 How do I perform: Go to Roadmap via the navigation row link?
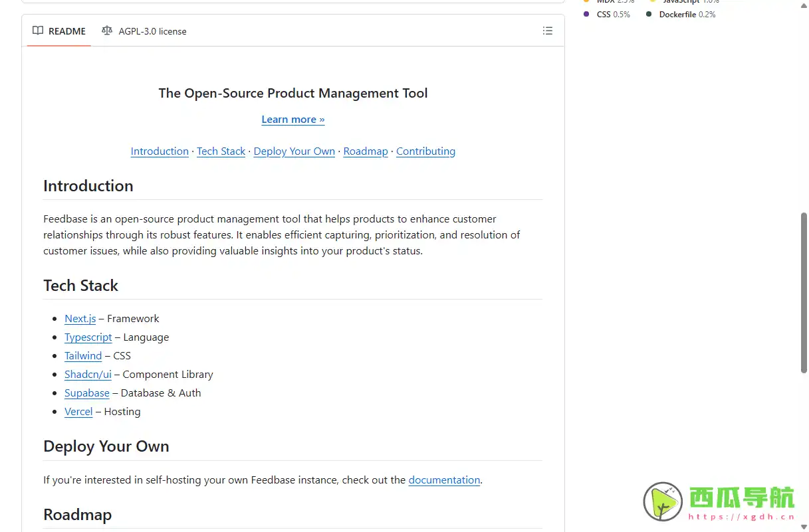point(365,151)
